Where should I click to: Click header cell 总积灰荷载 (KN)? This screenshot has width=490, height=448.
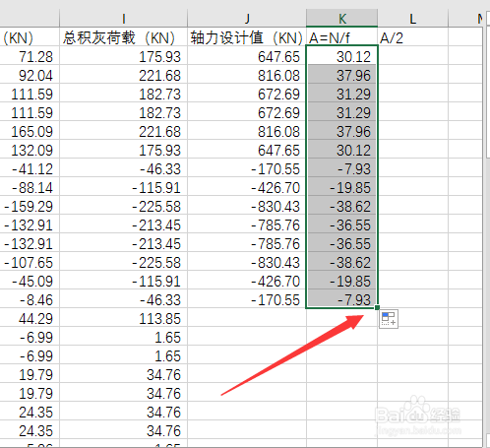click(x=123, y=36)
